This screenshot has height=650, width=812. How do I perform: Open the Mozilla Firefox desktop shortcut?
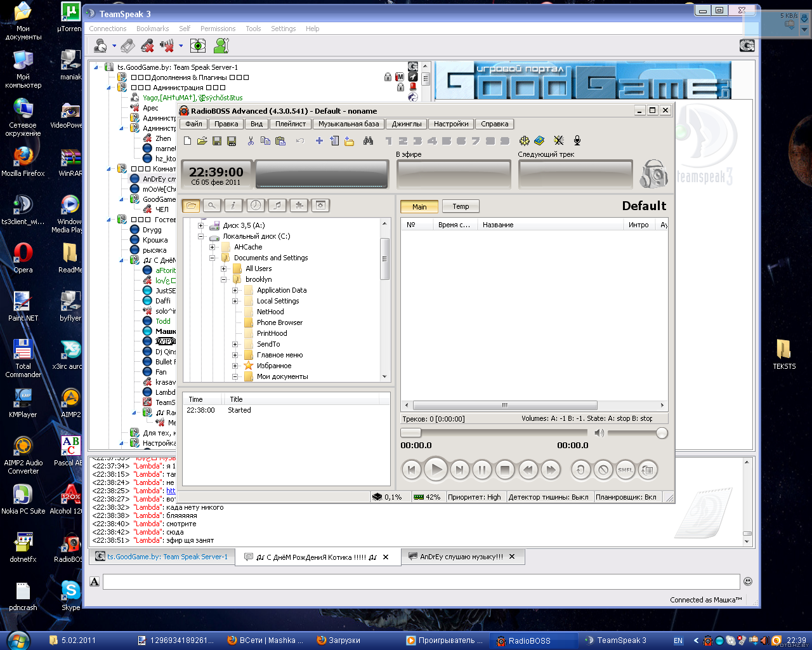click(23, 162)
